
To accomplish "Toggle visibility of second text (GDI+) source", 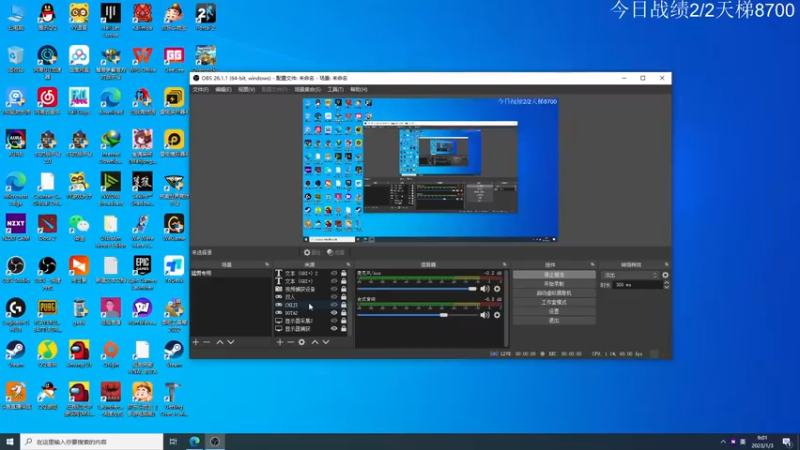I will 334,281.
